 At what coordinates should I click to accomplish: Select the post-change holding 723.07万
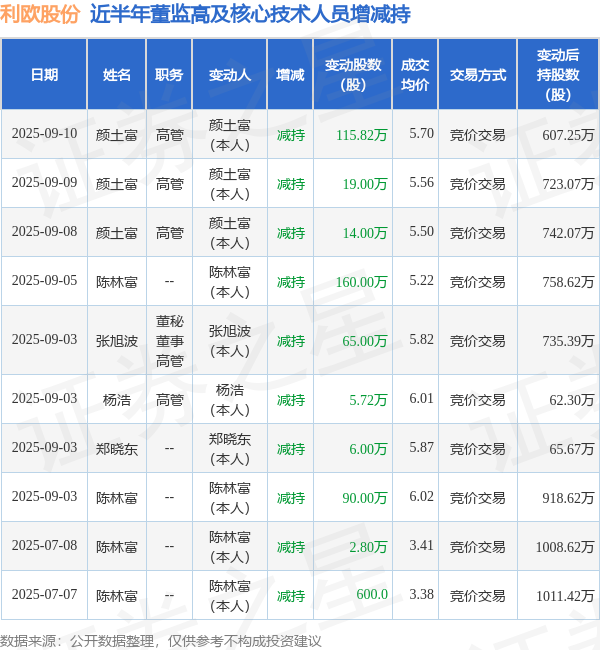(x=568, y=183)
